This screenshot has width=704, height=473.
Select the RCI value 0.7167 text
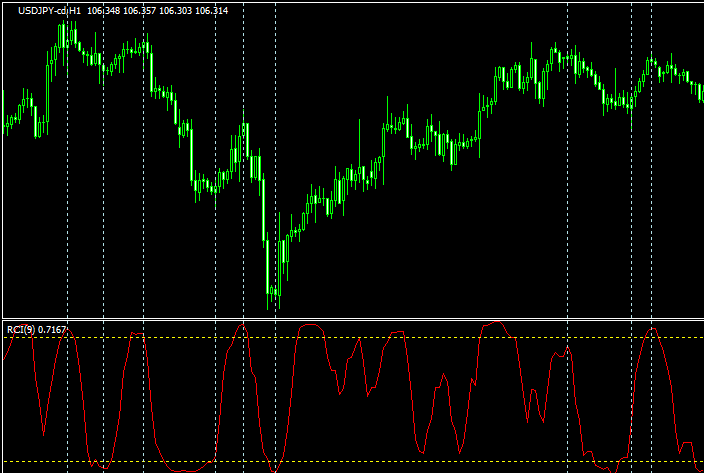(50, 329)
